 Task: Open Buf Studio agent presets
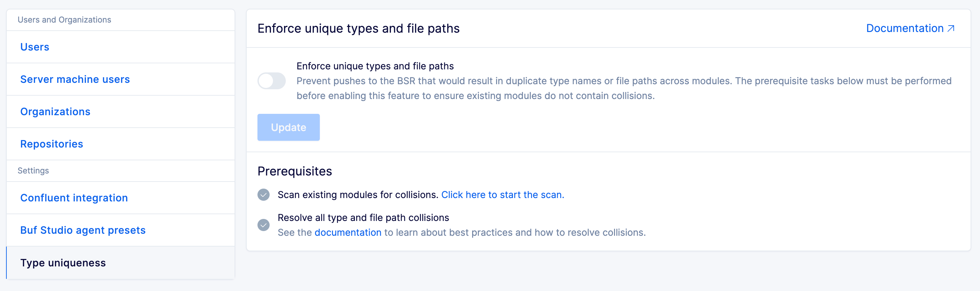[x=83, y=230]
